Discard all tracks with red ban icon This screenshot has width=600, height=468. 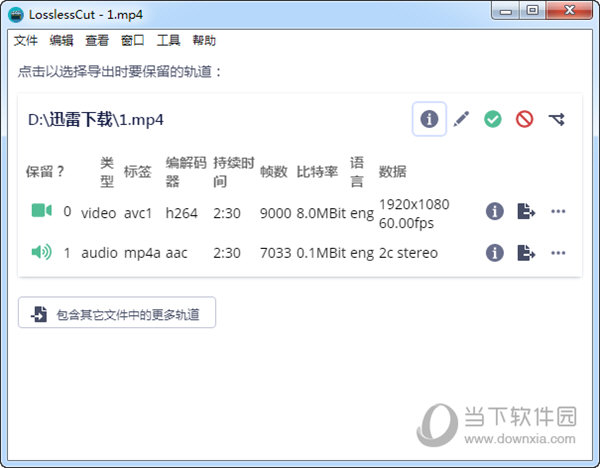click(524, 119)
